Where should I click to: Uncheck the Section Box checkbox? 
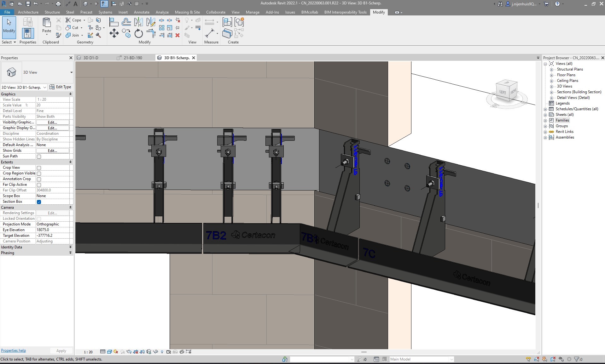pos(39,202)
